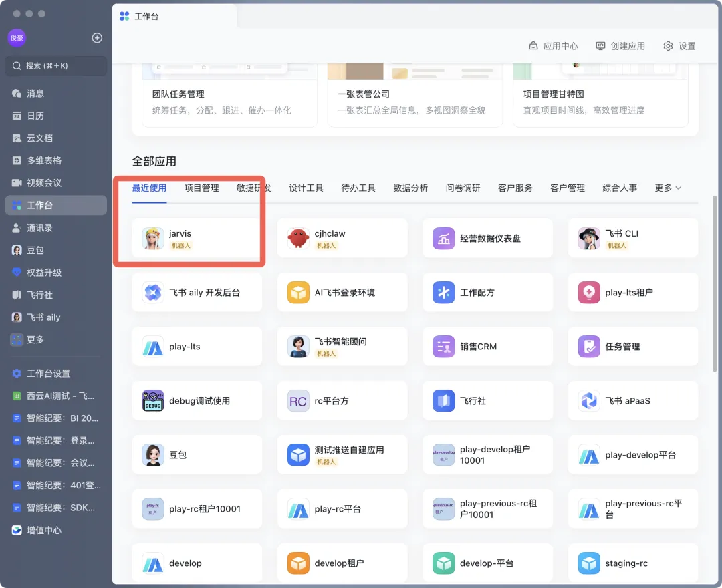Screen dimensions: 722x588
Task: Open the cjhclaw red robot icon
Action: [x=298, y=239]
